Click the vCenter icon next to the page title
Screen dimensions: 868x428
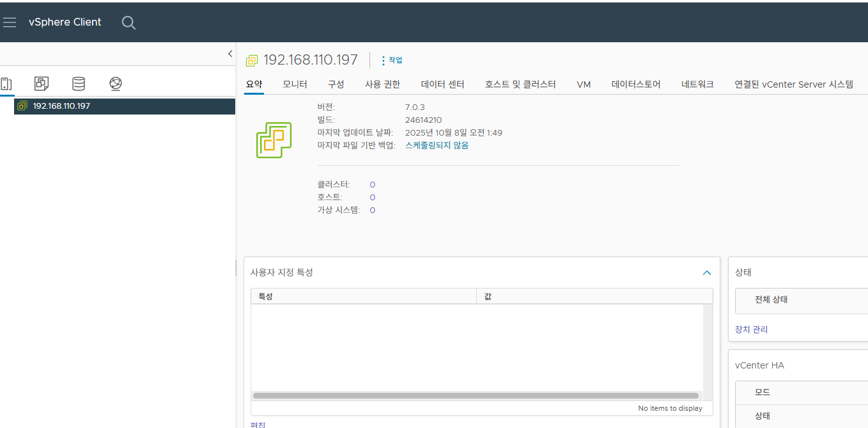[252, 60]
